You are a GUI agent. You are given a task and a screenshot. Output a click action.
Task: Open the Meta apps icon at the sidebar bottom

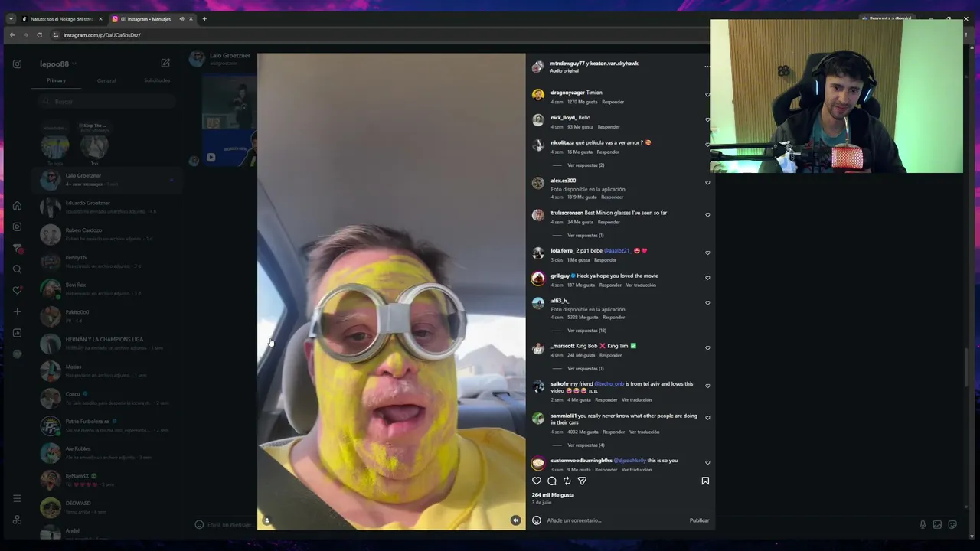click(17, 520)
